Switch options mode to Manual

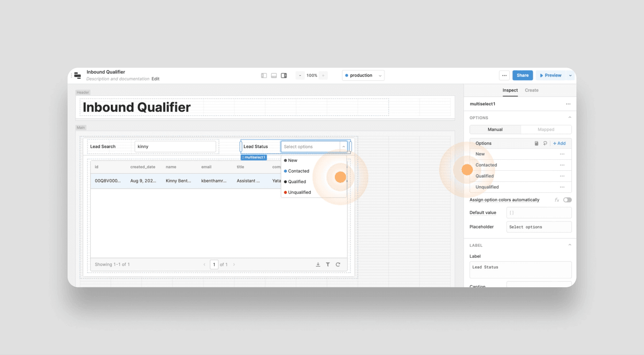click(x=495, y=129)
